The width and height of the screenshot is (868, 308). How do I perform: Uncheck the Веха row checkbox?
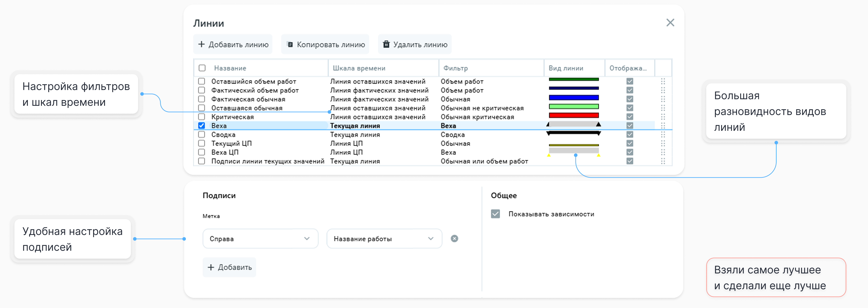(201, 125)
